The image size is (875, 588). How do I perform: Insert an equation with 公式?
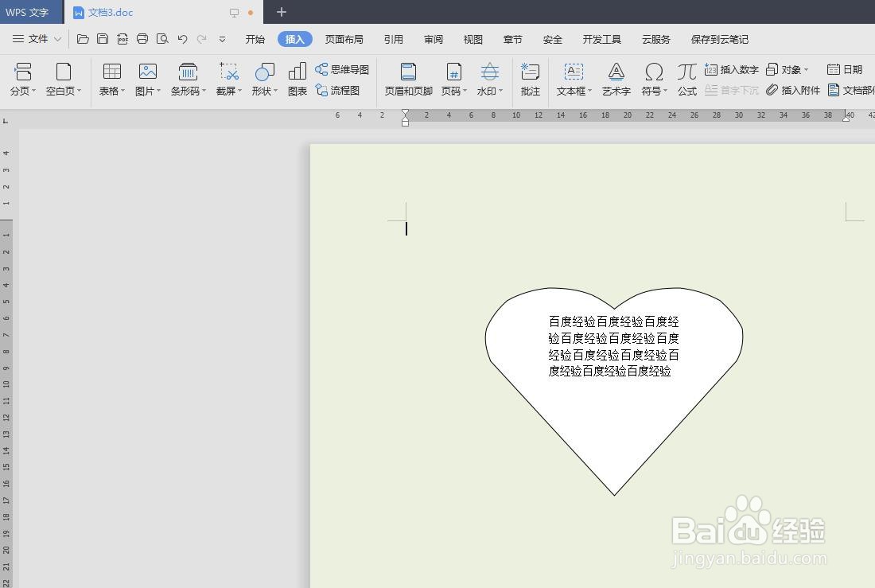tap(687, 79)
